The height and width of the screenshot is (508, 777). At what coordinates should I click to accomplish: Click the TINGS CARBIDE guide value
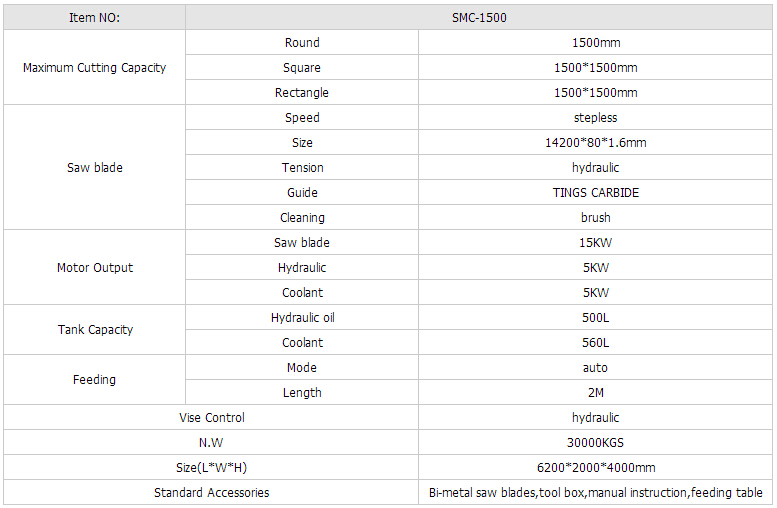595,193
